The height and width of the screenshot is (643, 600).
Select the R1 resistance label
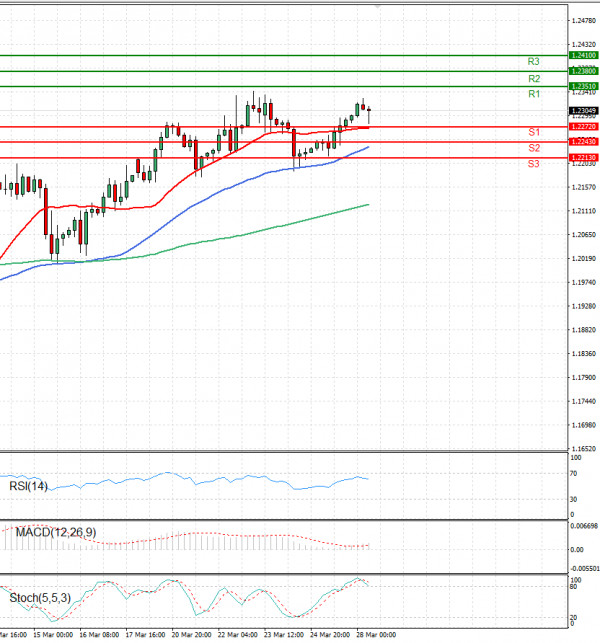tap(534, 94)
